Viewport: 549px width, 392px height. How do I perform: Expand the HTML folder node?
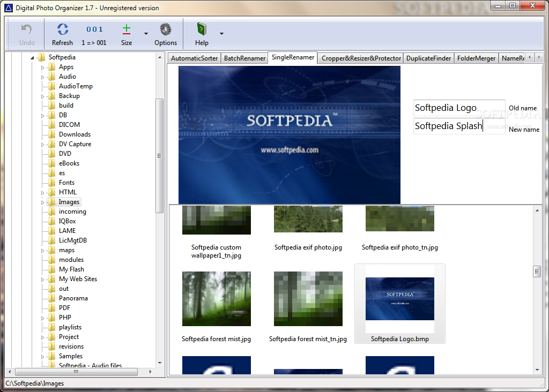pyautogui.click(x=43, y=193)
